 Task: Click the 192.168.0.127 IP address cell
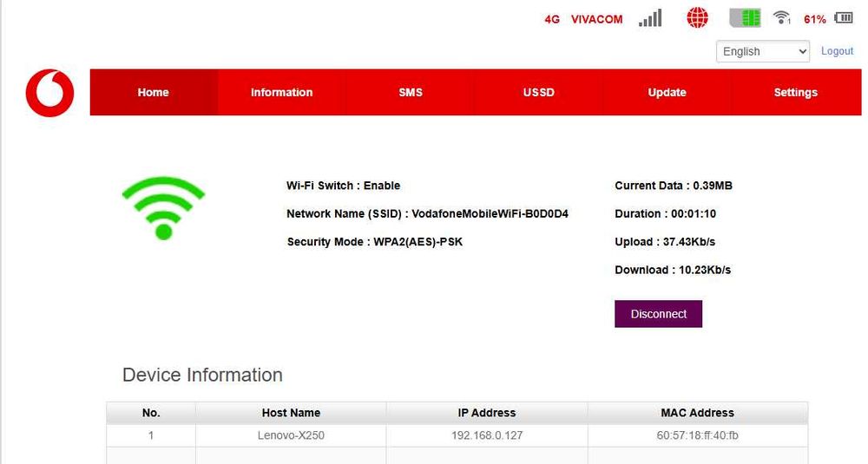(487, 435)
